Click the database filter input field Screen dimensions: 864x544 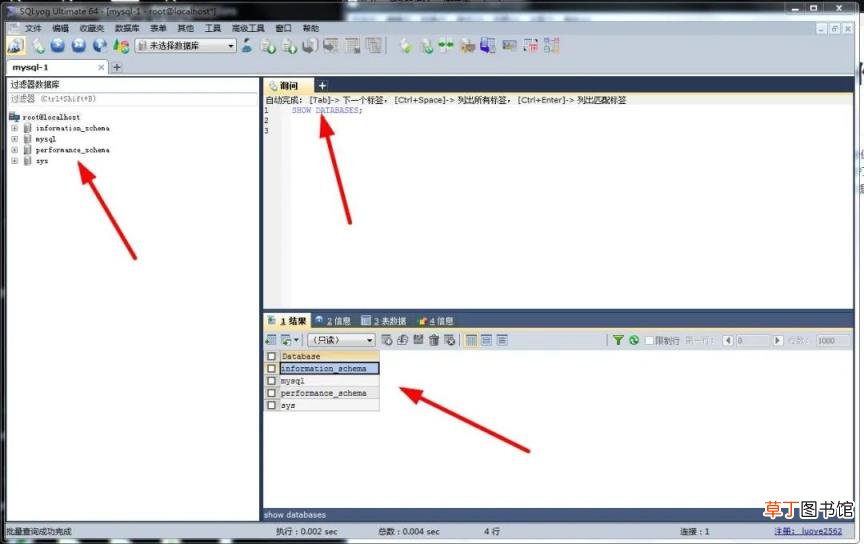[x=132, y=99]
